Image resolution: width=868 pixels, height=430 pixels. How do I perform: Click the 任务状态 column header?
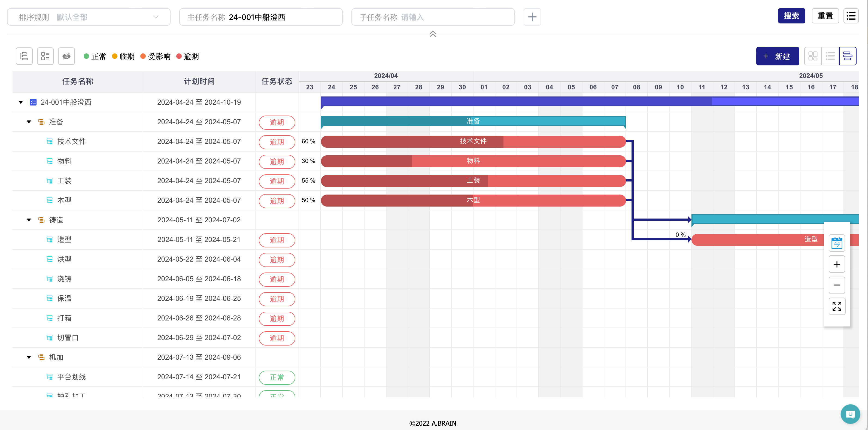(x=277, y=81)
